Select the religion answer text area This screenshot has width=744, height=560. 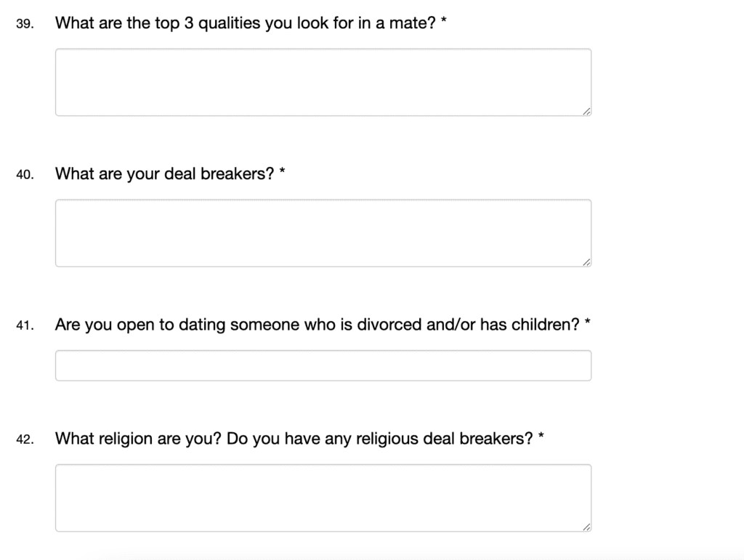click(x=323, y=498)
